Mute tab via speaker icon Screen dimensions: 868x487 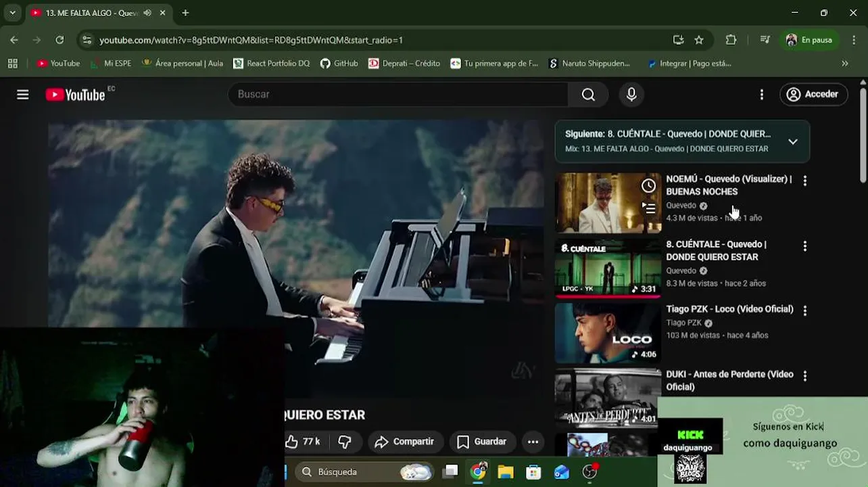147,13
